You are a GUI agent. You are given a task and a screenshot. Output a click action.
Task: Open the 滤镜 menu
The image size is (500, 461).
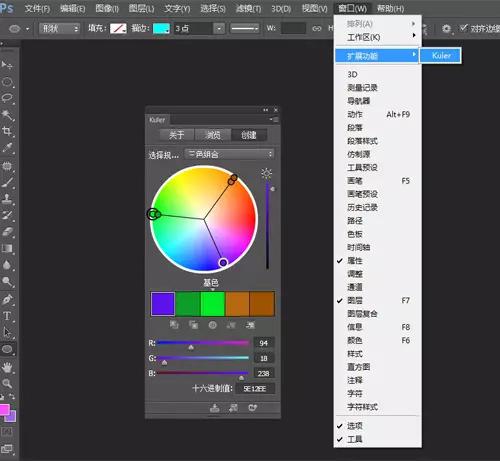248,8
